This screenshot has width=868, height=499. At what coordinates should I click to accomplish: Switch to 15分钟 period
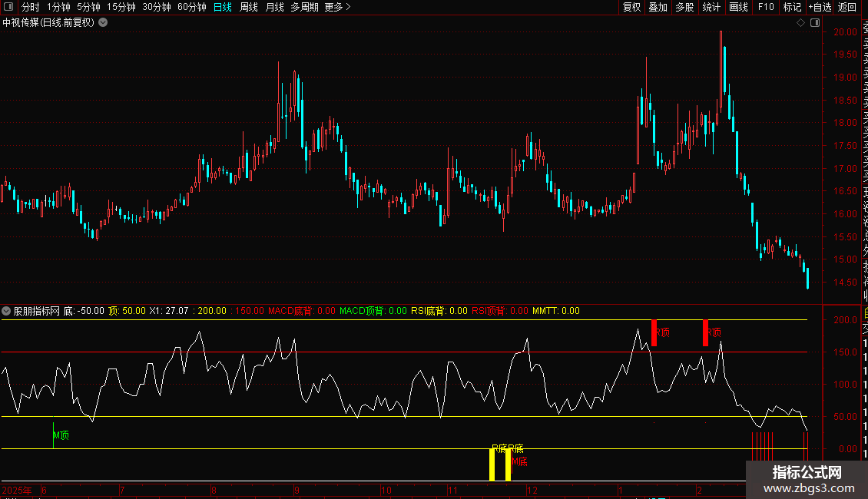[x=121, y=7]
